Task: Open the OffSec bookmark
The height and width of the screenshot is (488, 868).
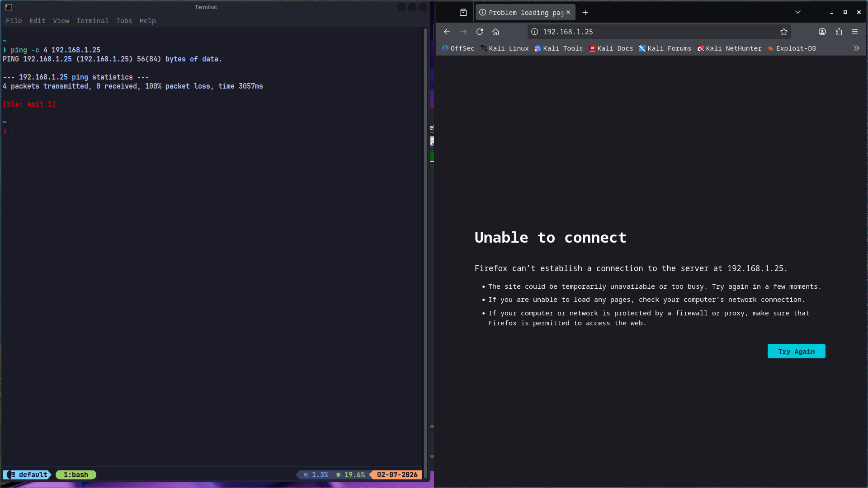Action: (x=458, y=48)
